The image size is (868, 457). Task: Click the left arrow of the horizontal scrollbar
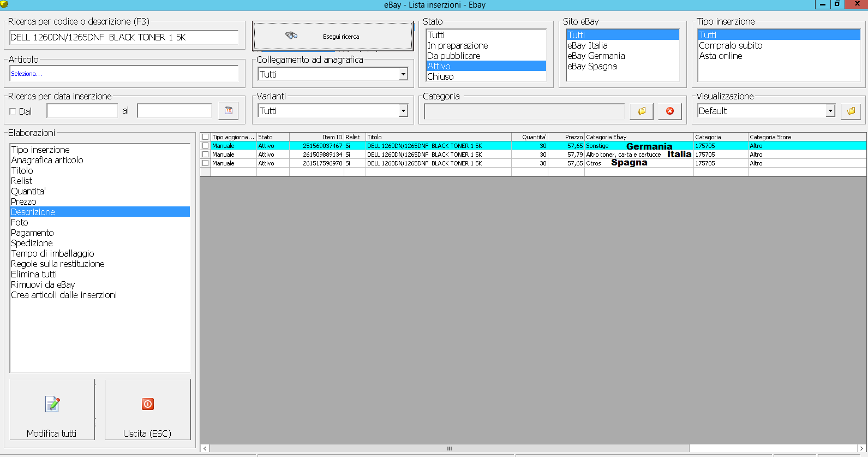tap(205, 448)
